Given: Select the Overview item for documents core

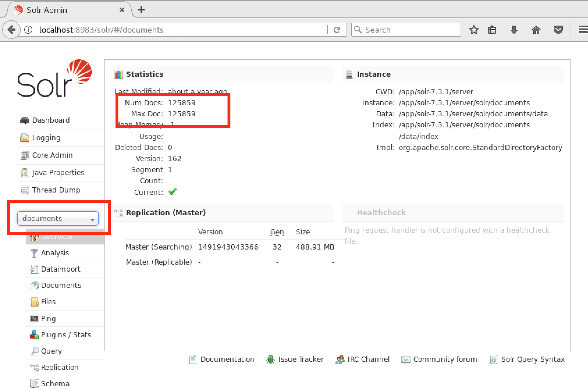Looking at the screenshot, I should coord(65,236).
